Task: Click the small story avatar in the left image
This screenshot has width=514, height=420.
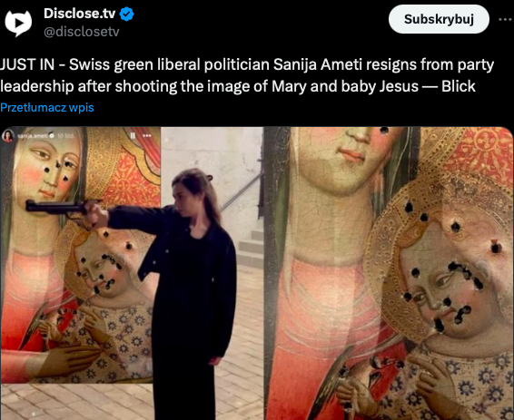Action: (8, 136)
